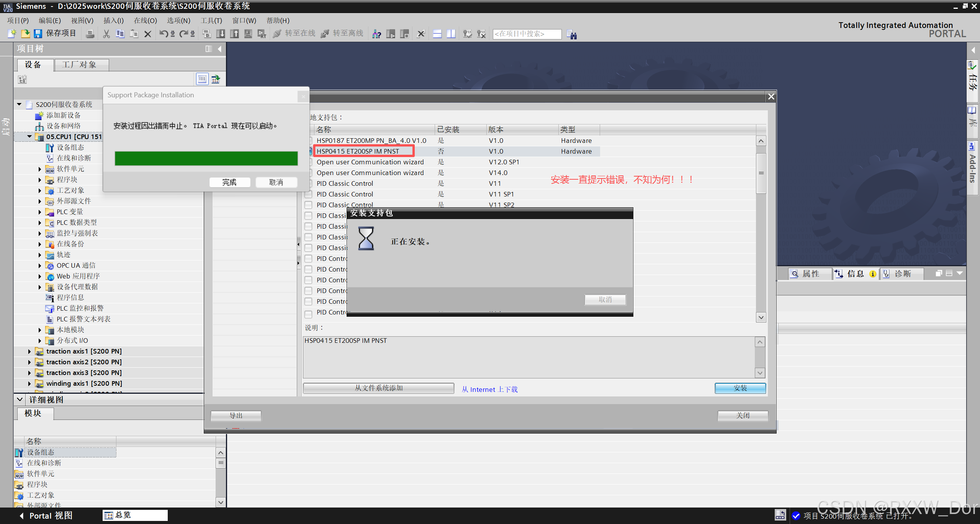This screenshot has width=980, height=524.
Task: Open the 在线(O) menu
Action: click(x=145, y=21)
